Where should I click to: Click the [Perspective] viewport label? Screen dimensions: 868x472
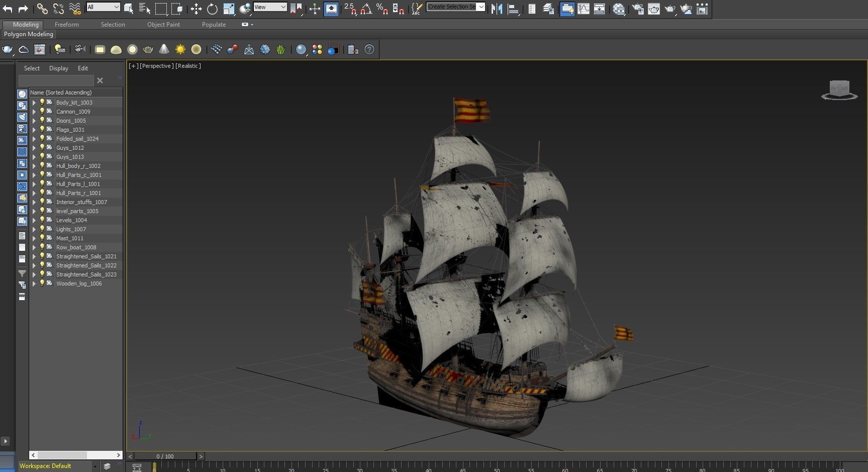tap(157, 66)
